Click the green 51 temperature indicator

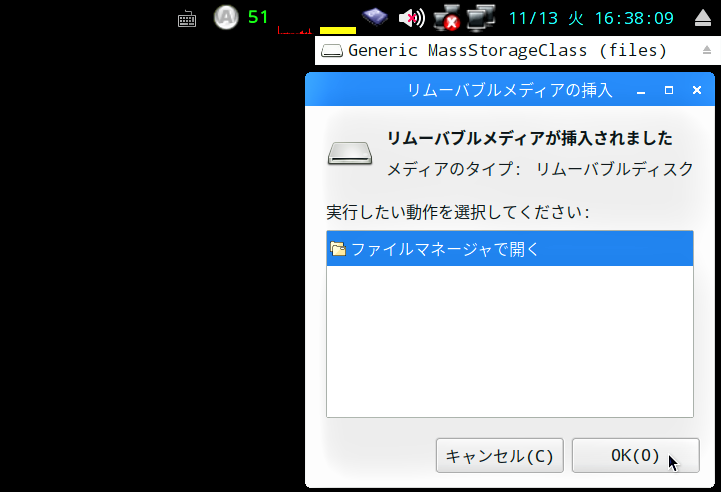[x=258, y=17]
